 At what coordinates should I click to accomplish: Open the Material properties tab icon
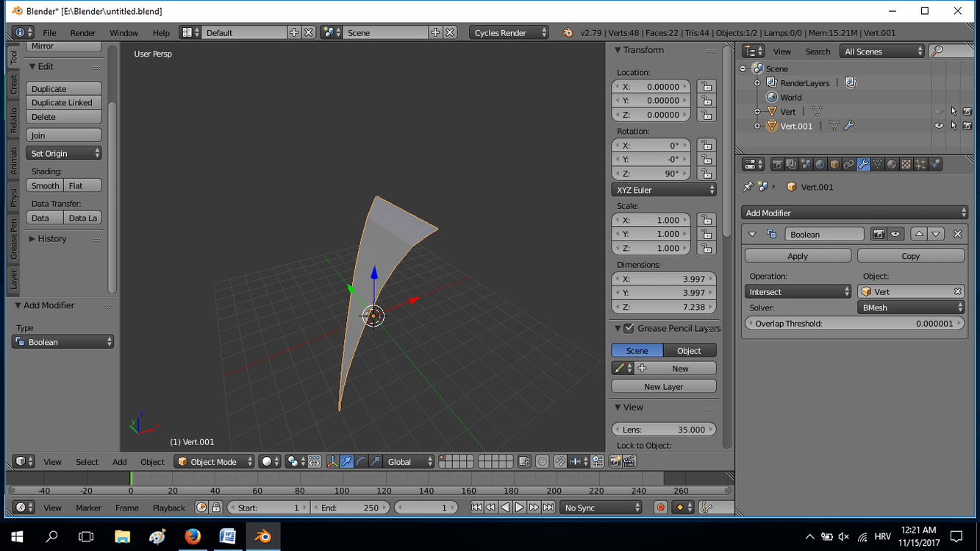(x=892, y=165)
